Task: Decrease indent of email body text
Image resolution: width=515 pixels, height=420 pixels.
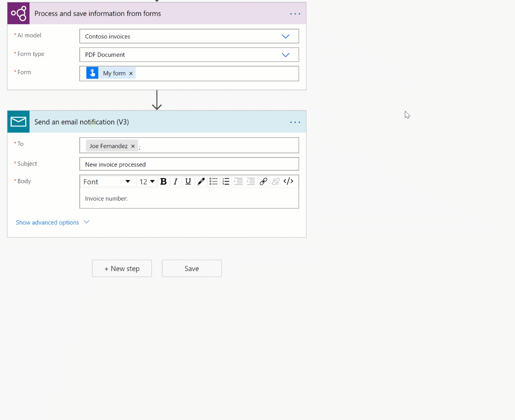Action: click(x=251, y=181)
